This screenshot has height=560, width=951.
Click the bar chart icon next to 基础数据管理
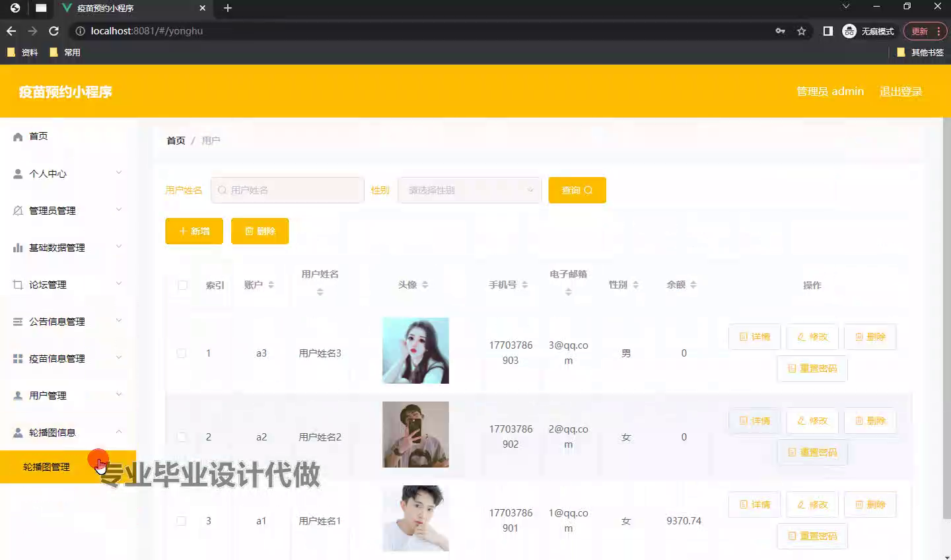click(x=18, y=248)
